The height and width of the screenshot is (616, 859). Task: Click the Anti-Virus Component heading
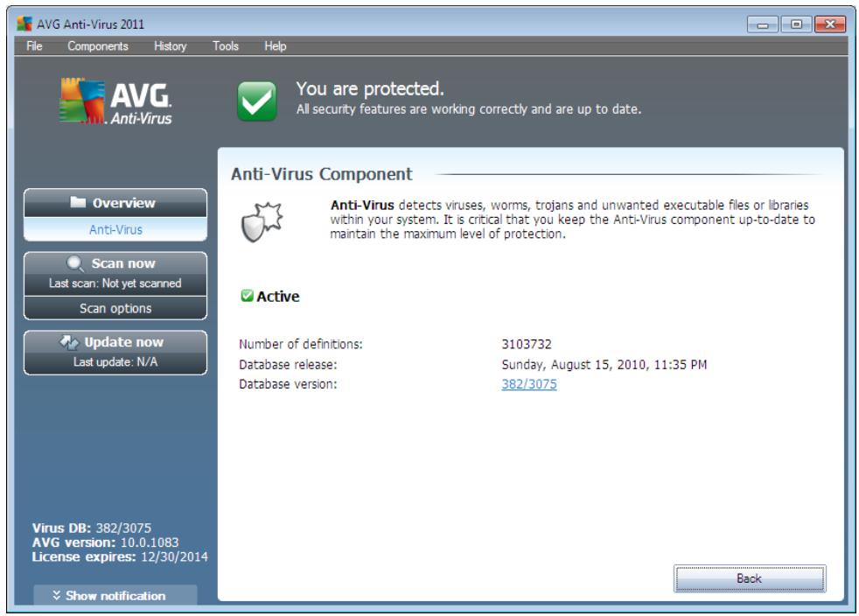[322, 174]
